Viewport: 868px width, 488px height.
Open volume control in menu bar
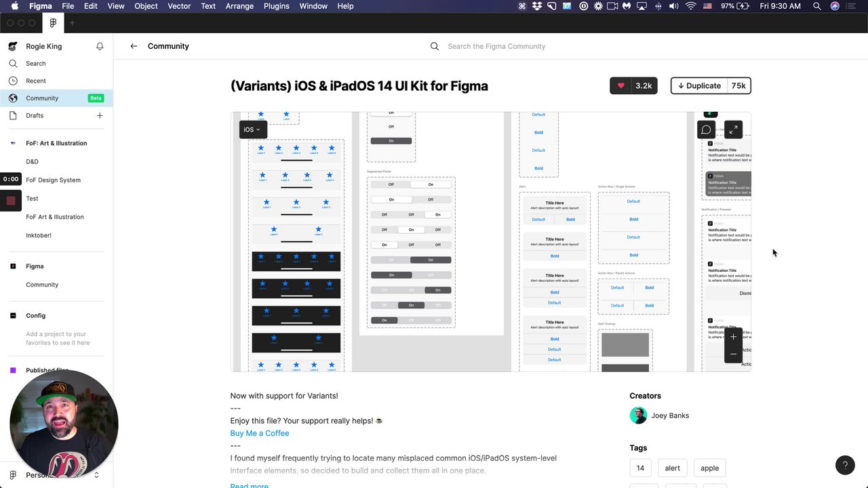coord(673,6)
